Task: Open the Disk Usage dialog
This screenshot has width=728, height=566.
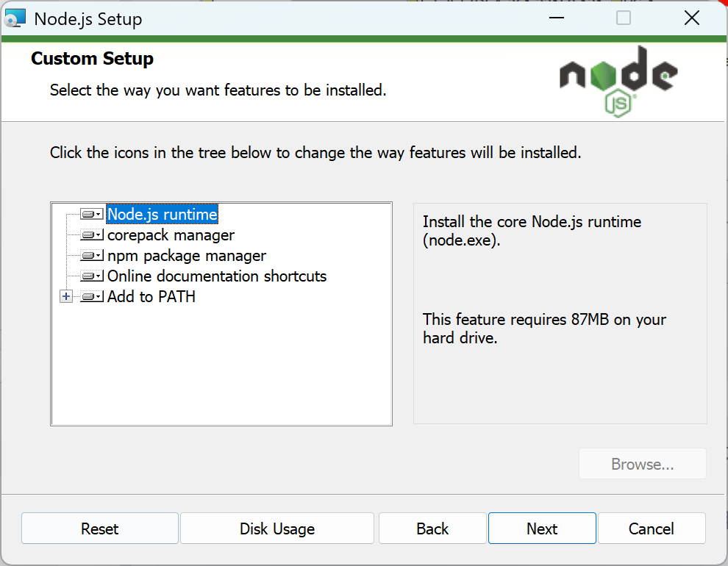Action: [x=277, y=529]
